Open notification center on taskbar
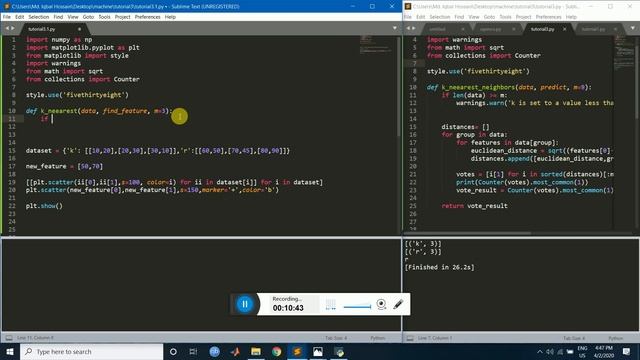The image size is (640, 360). click(x=626, y=351)
